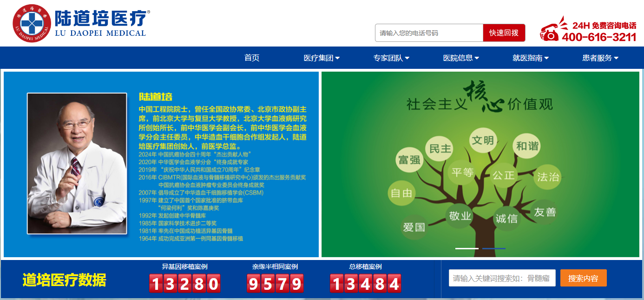Viewport: 644px width, 300px height.
Task: Click the 自由 leaf on the tree
Action: pyautogui.click(x=401, y=193)
